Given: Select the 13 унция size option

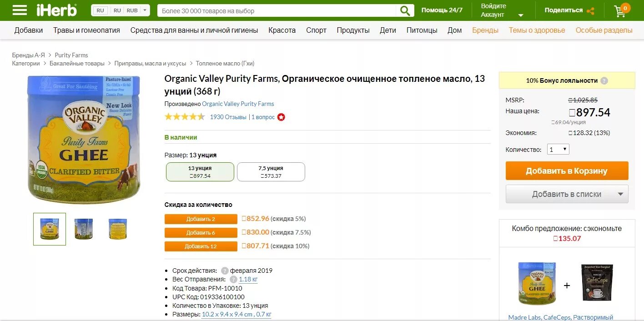Looking at the screenshot, I should (x=200, y=172).
